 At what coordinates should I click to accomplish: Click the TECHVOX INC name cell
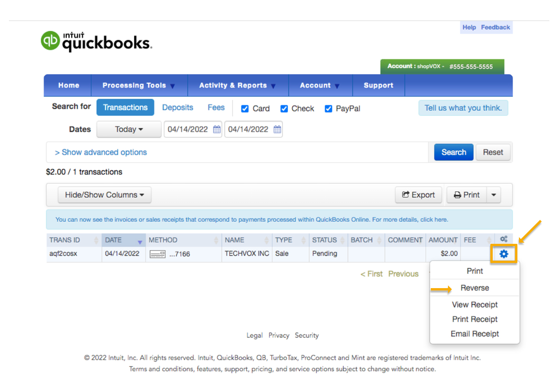pos(247,254)
